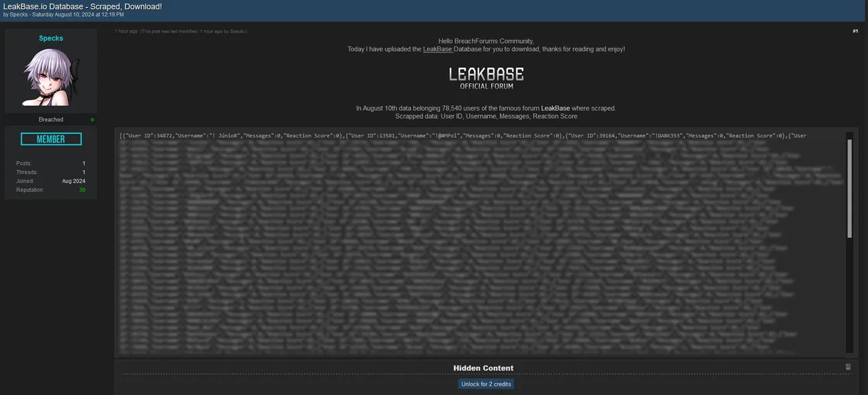This screenshot has height=395, width=868.
Task: Click the reputation score 30
Action: (82, 190)
